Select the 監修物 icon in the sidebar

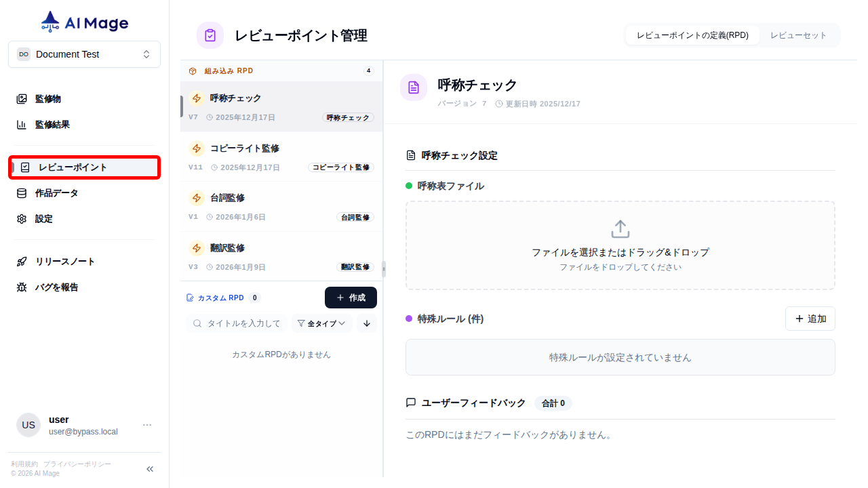tap(22, 98)
